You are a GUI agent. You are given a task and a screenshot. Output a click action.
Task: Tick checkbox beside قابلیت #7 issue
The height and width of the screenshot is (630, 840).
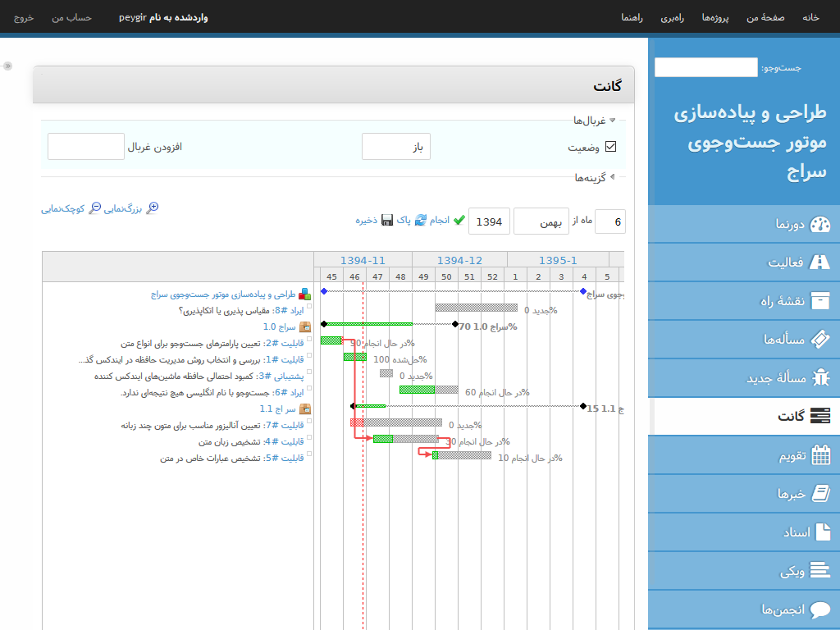point(309,422)
